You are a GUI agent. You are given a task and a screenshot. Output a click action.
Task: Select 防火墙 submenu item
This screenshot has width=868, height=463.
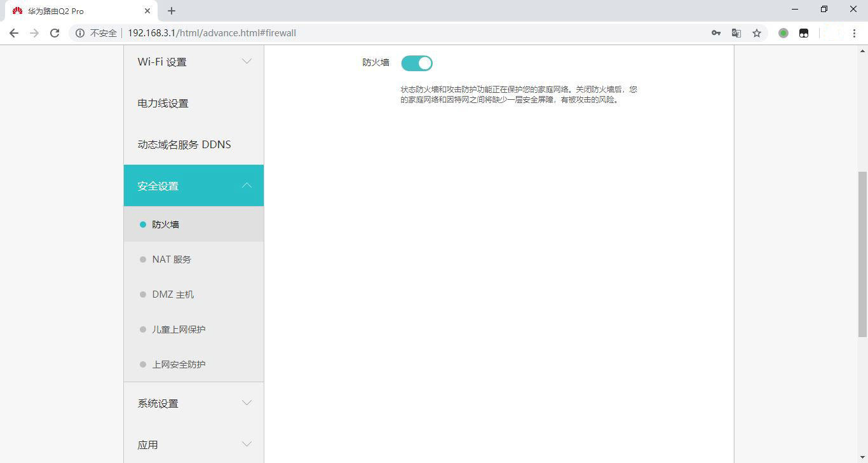194,224
